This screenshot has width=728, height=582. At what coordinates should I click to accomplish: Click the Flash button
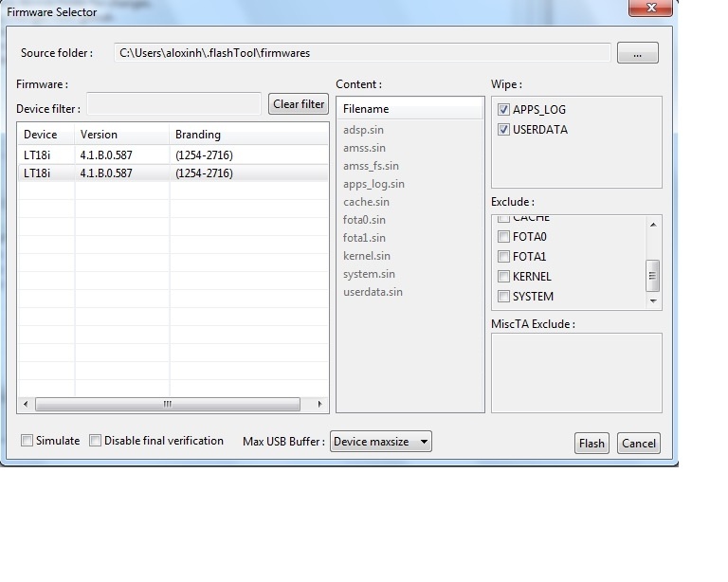tap(591, 444)
